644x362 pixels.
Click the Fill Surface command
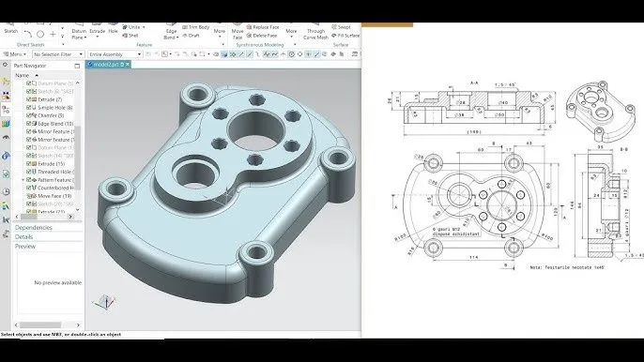(x=345, y=36)
